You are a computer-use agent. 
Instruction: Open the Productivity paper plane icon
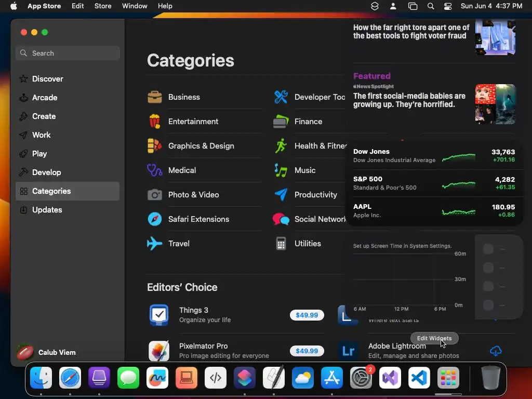pos(281,195)
